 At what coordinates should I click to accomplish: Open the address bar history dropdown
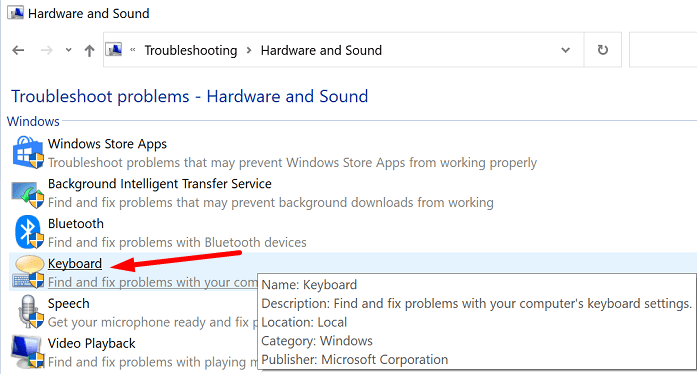[x=565, y=50]
